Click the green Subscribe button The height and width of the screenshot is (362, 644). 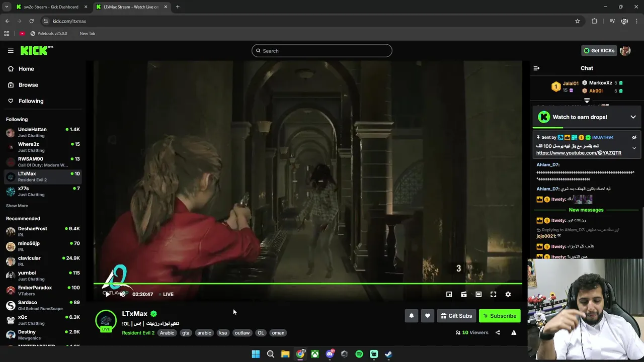tap(500, 316)
